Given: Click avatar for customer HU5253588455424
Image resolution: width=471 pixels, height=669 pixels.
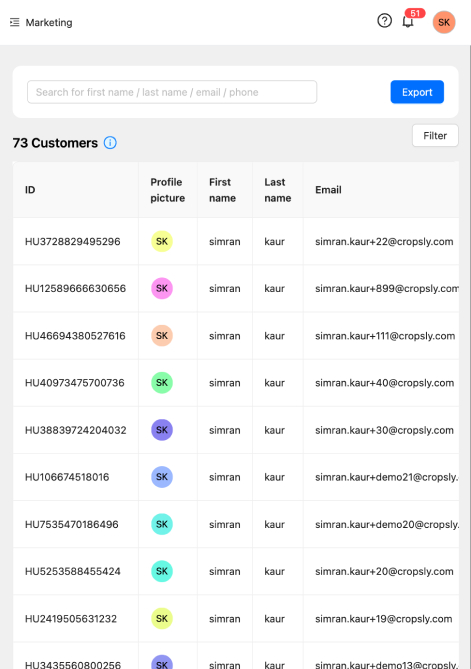Looking at the screenshot, I should 162,571.
